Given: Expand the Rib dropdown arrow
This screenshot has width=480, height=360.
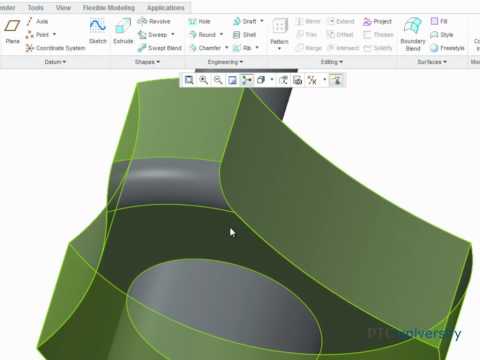Looking at the screenshot, I should [257, 48].
